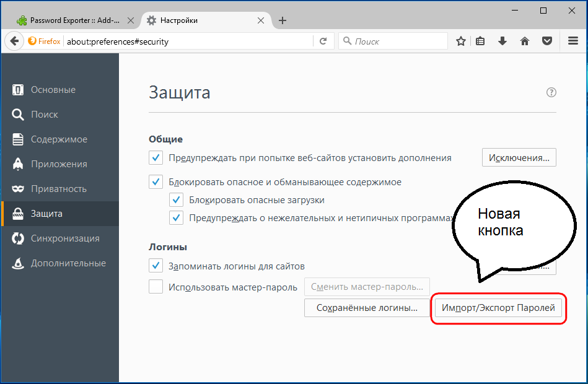
Task: Open the downloads arrow icon
Action: [x=502, y=41]
